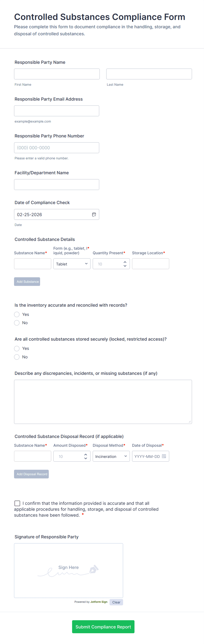Decrease Quantity Present using down arrow

point(125,266)
